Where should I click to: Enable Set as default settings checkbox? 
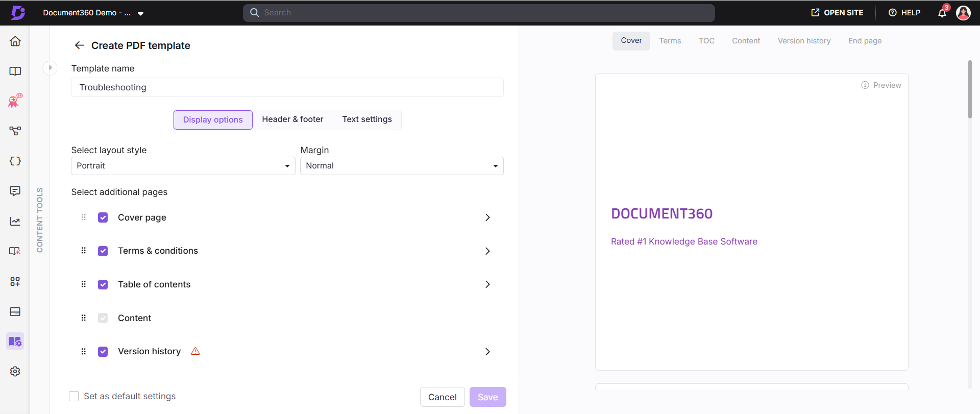point(74,396)
